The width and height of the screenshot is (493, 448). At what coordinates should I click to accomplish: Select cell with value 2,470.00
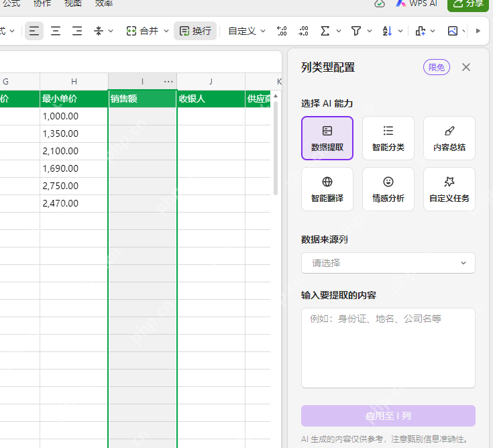74,203
